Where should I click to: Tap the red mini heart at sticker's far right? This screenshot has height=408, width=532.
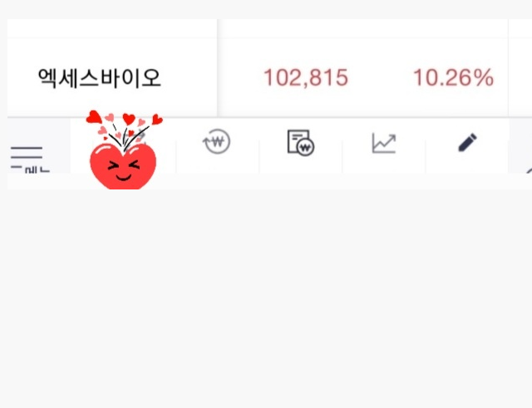(x=157, y=120)
